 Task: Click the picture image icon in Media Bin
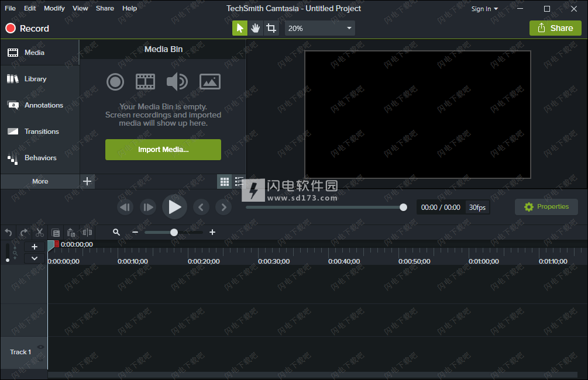click(x=210, y=81)
